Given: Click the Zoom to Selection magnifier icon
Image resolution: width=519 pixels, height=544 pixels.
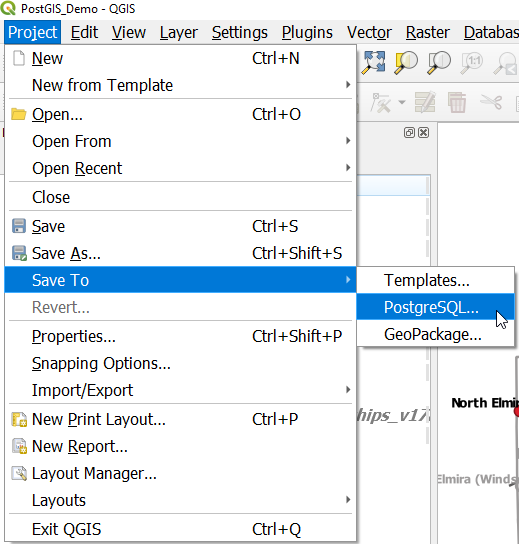Looking at the screenshot, I should click(x=406, y=62).
